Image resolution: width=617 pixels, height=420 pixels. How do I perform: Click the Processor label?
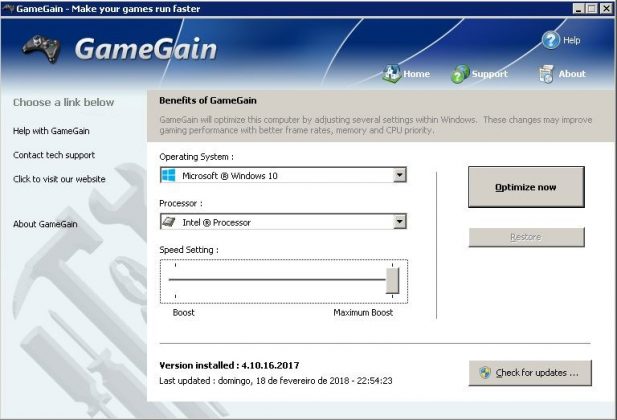click(x=181, y=203)
